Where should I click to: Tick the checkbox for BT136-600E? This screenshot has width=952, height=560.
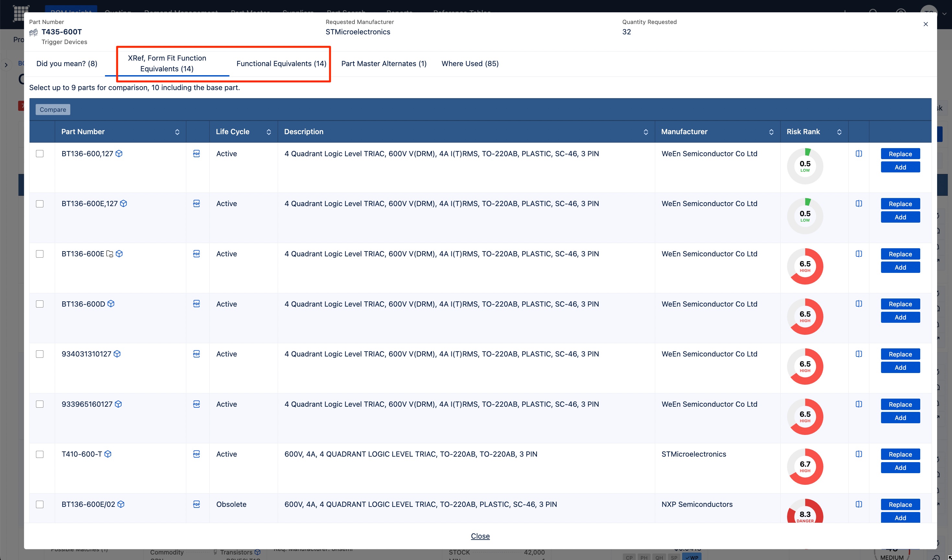coord(40,254)
